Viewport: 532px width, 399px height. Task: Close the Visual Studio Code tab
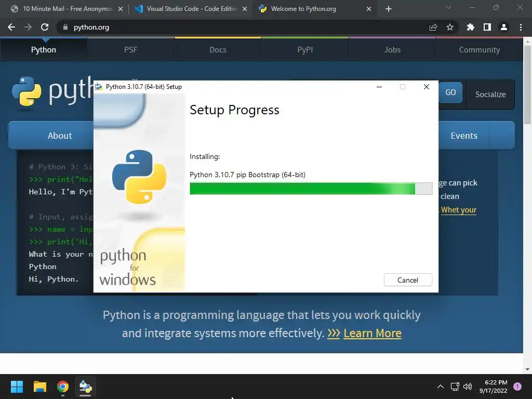tap(245, 9)
